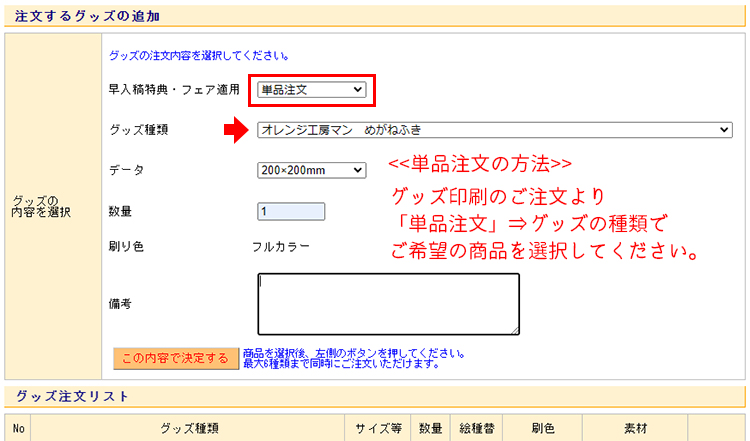Click the 早入稿特典・フェア適用 label

click(x=174, y=90)
